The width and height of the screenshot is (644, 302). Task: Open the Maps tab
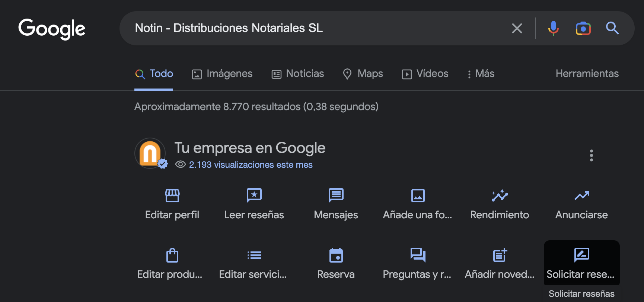pyautogui.click(x=363, y=74)
